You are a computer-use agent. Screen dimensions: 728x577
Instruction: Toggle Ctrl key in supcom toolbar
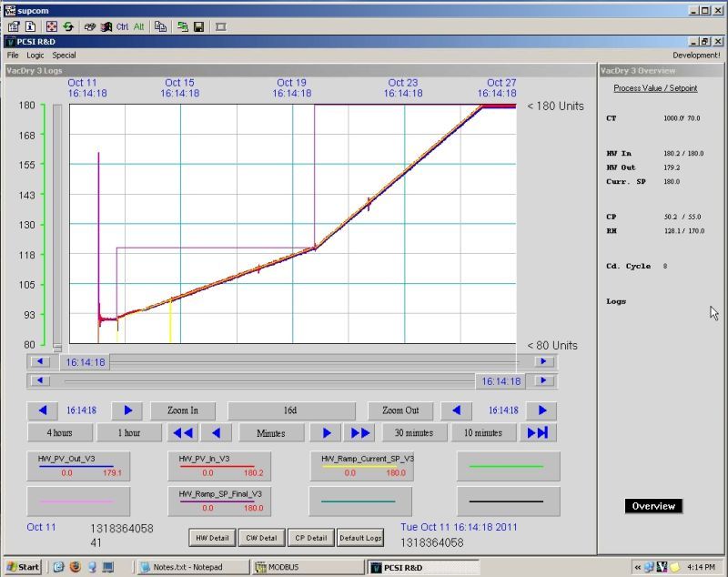click(123, 27)
